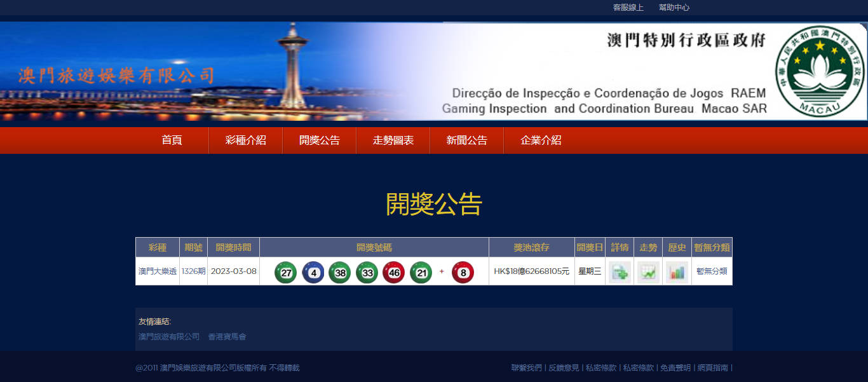Click the 反饋意見 footer link
Image resolution: width=868 pixels, height=382 pixels.
(564, 368)
